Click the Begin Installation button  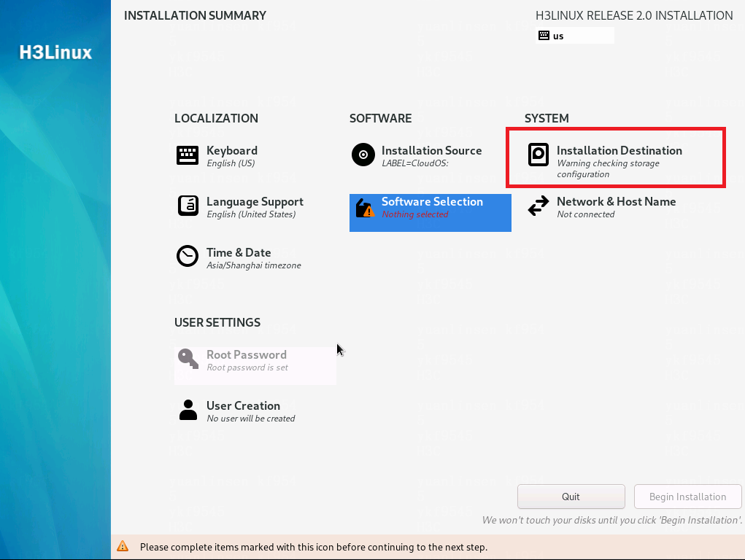(x=687, y=497)
